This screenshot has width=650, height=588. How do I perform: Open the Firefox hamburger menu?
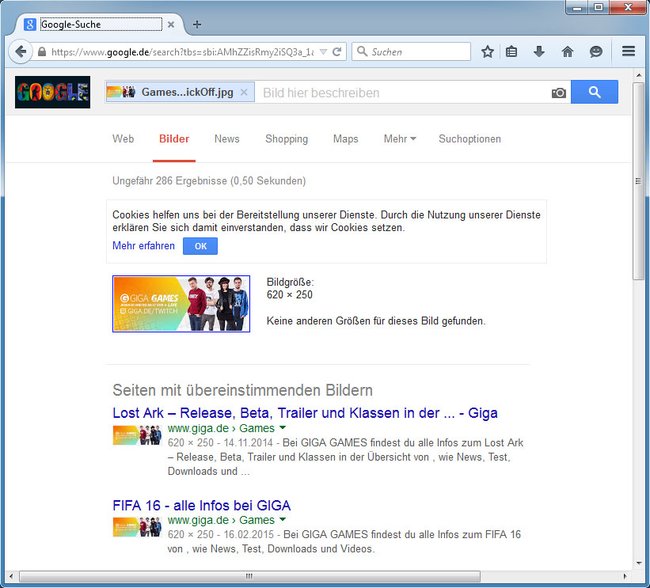[628, 51]
